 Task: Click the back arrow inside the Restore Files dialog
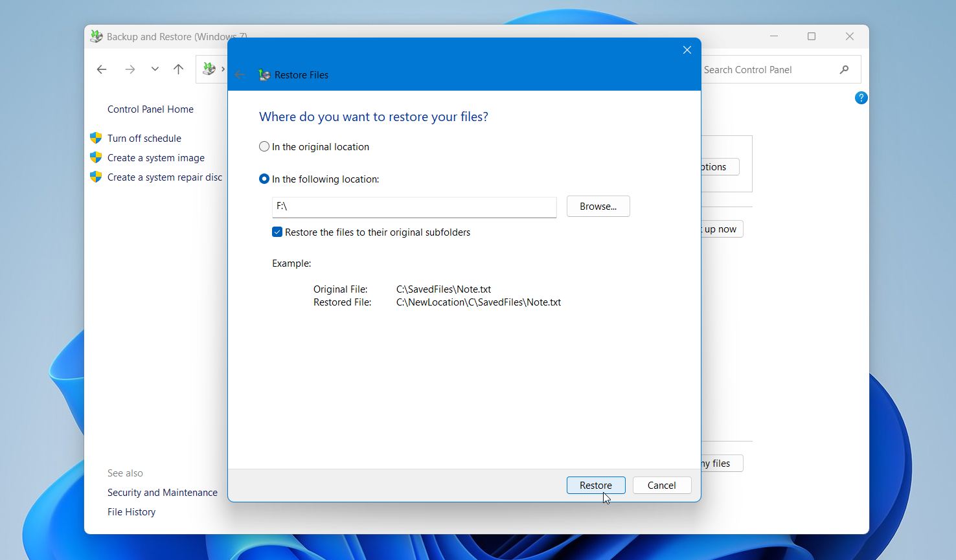240,74
